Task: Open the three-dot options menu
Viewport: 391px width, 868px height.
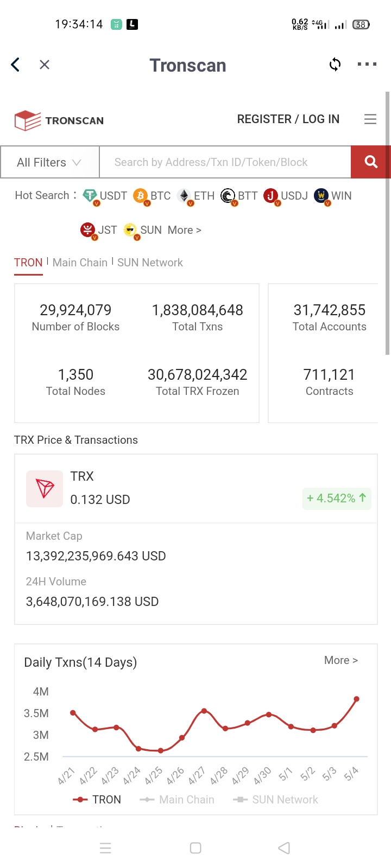Action: click(367, 65)
